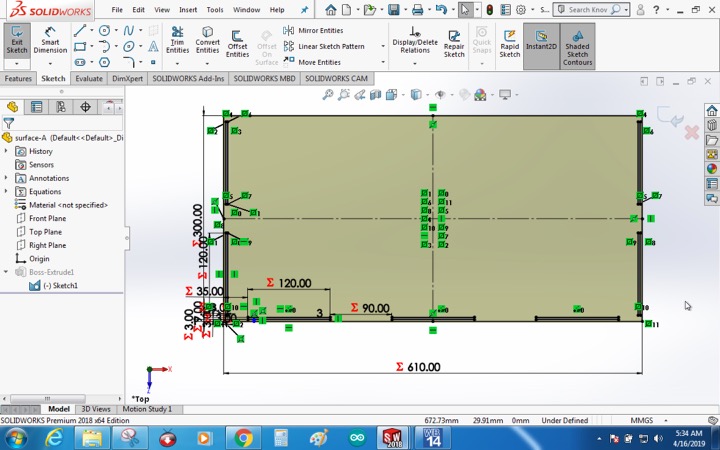Click Linear Sketch Pattern
Viewport: 720px width, 450px height.
click(324, 46)
